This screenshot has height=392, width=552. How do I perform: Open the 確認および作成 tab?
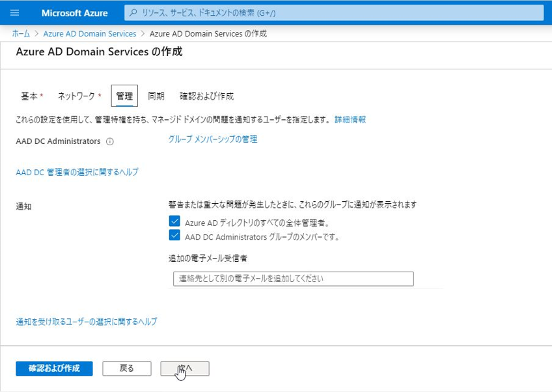point(206,96)
